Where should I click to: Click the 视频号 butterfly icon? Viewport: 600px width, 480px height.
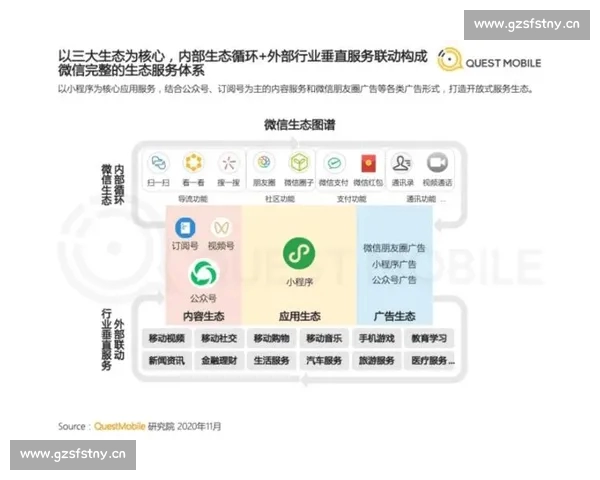221,228
